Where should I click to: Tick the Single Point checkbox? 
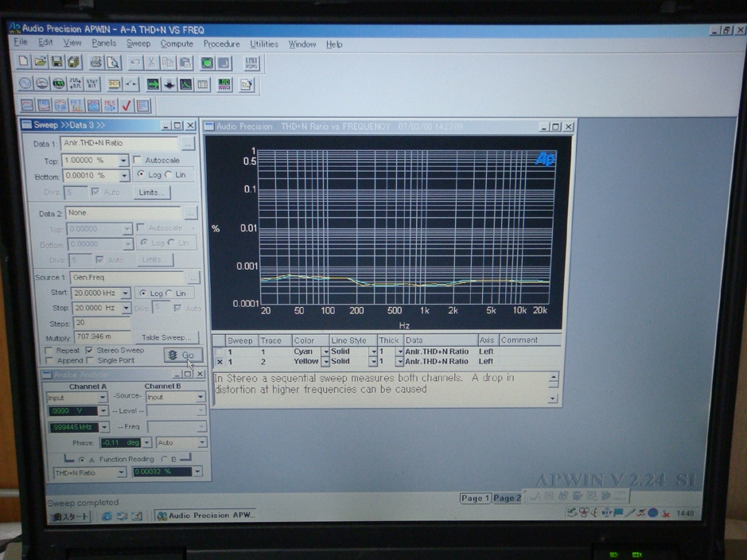(90, 360)
